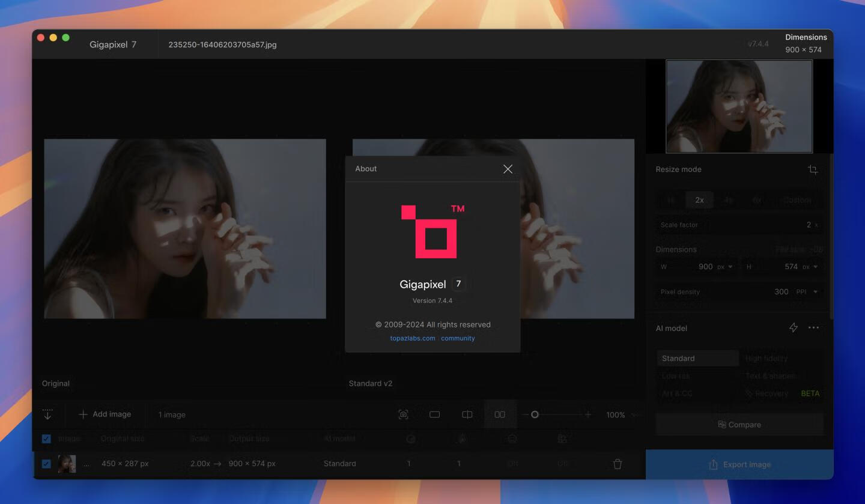Open the PPI unit dropdown
This screenshot has width=865, height=504.
click(x=807, y=292)
